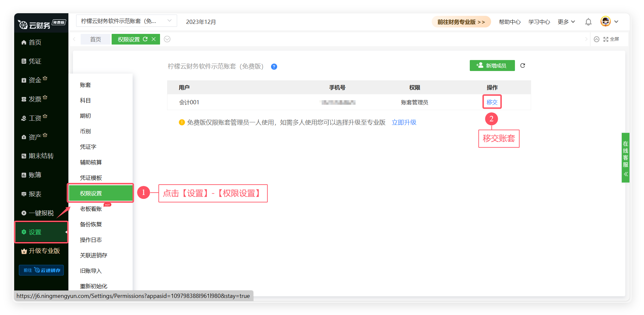
Task: Expand the tab list circular dropdown
Action: coord(167,39)
